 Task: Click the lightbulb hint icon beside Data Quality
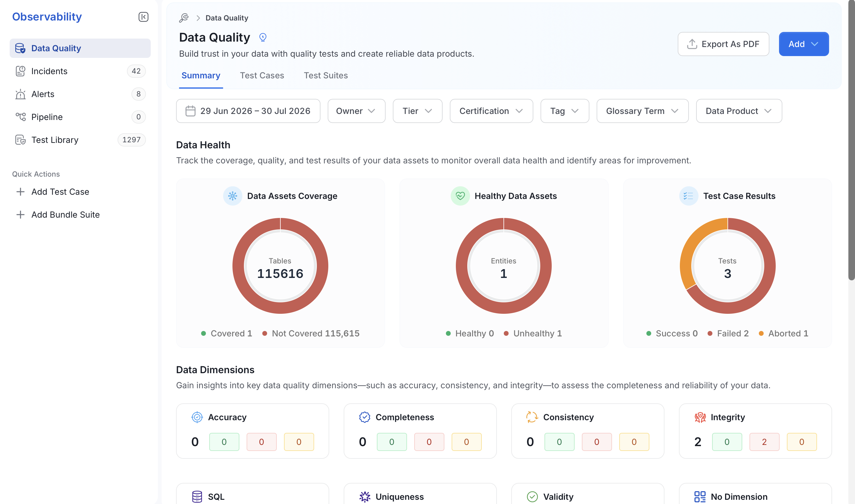(x=263, y=37)
